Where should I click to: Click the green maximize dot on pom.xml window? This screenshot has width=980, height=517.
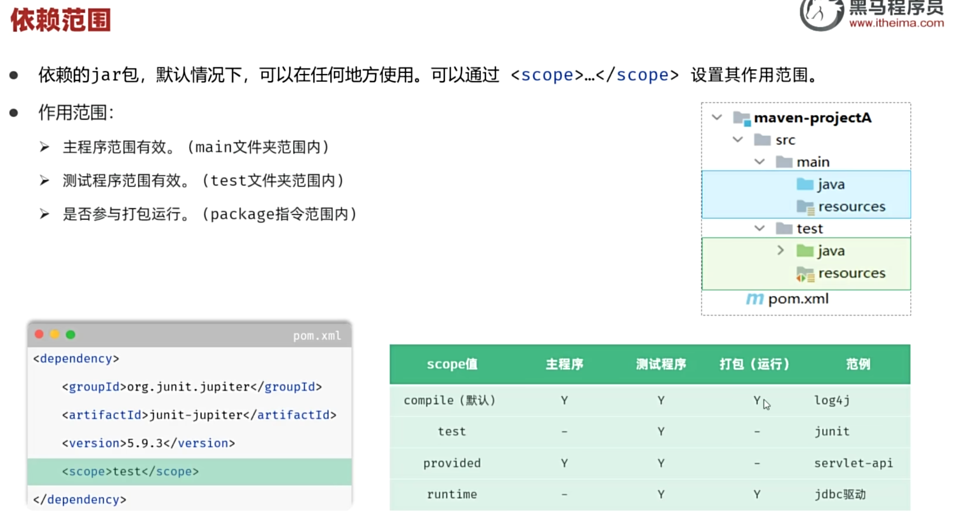71,335
